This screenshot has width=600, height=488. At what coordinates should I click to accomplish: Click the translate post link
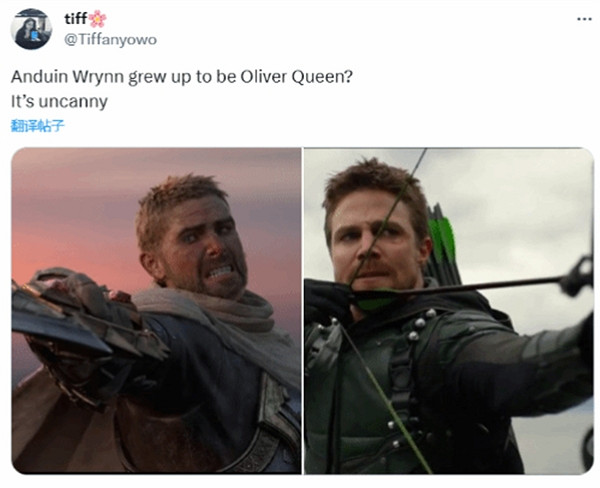(x=38, y=126)
